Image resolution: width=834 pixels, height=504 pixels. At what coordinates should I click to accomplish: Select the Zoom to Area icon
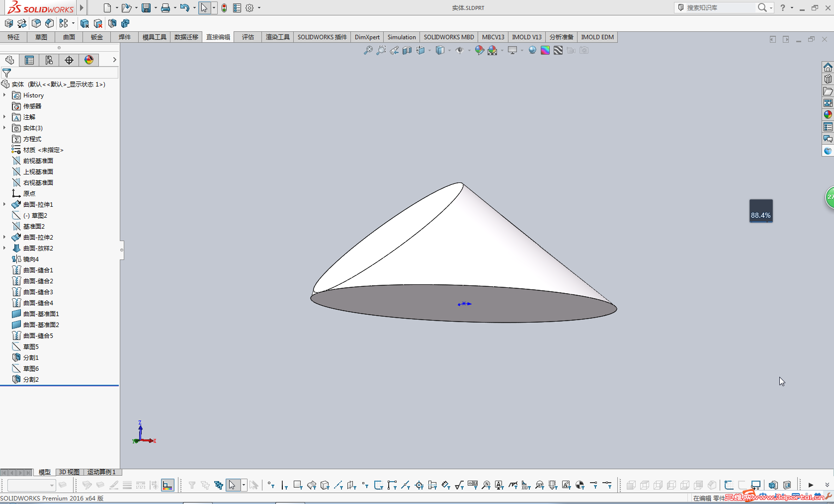pyautogui.click(x=381, y=50)
